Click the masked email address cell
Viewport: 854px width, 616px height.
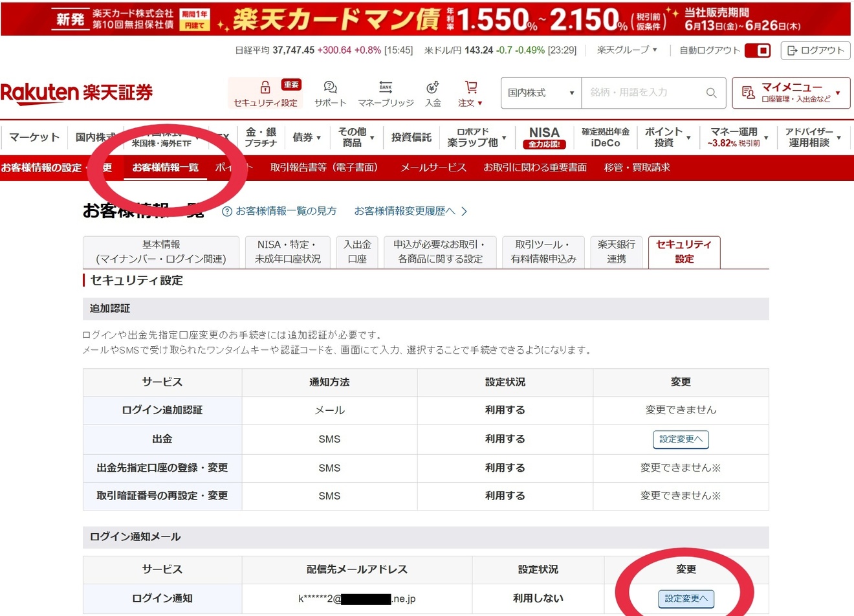357,599
